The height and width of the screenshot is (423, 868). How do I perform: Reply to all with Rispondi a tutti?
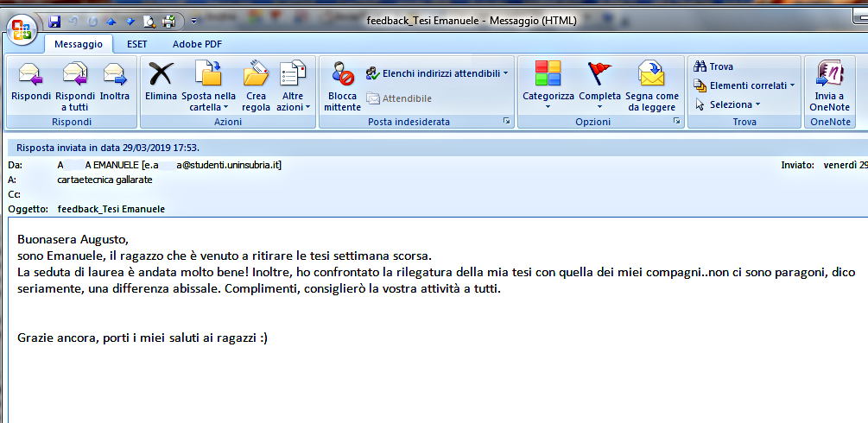click(75, 85)
